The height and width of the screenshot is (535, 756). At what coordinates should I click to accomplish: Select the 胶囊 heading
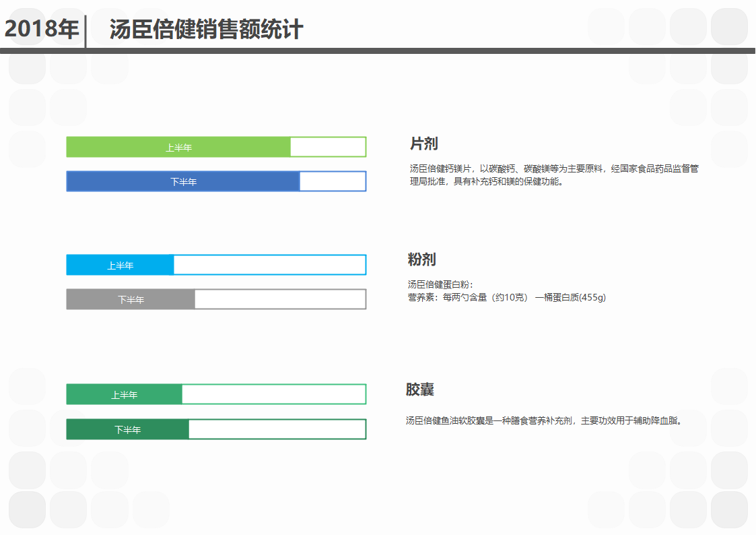[x=420, y=389]
